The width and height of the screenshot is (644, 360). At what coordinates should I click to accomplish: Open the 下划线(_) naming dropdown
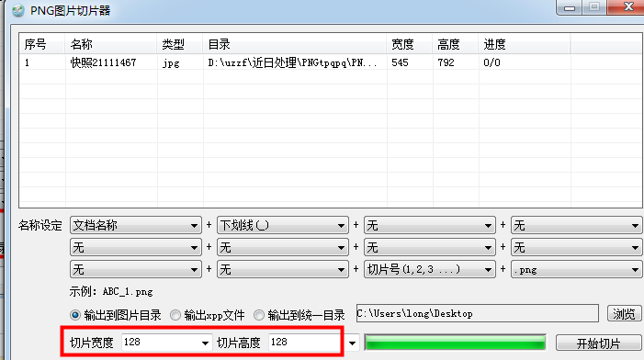point(283,225)
